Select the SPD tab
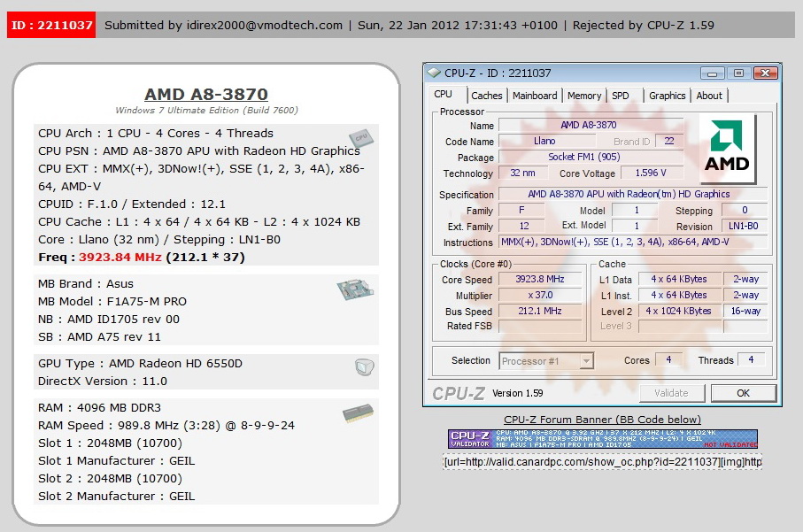 coord(620,96)
